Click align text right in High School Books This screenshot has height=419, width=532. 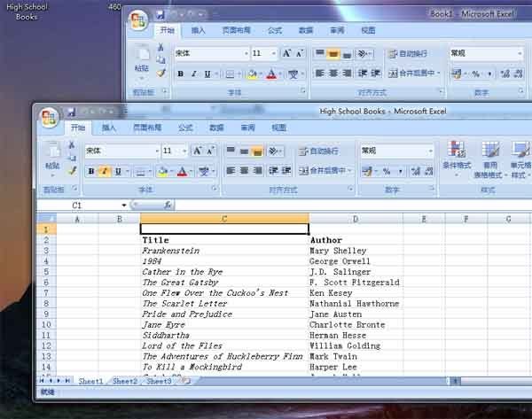pos(257,170)
